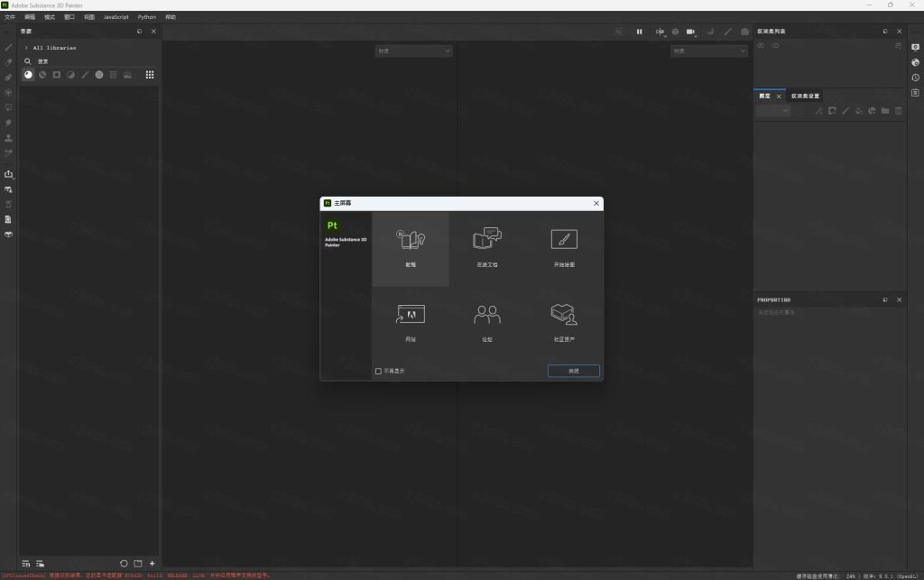Open the 编辑 menu
This screenshot has width=924, height=580.
[30, 17]
